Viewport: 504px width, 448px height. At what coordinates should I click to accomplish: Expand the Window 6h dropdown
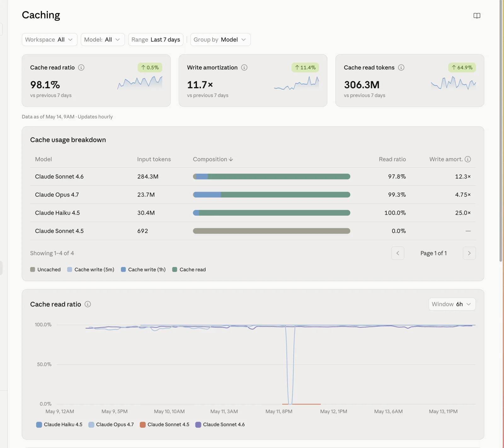pos(452,304)
